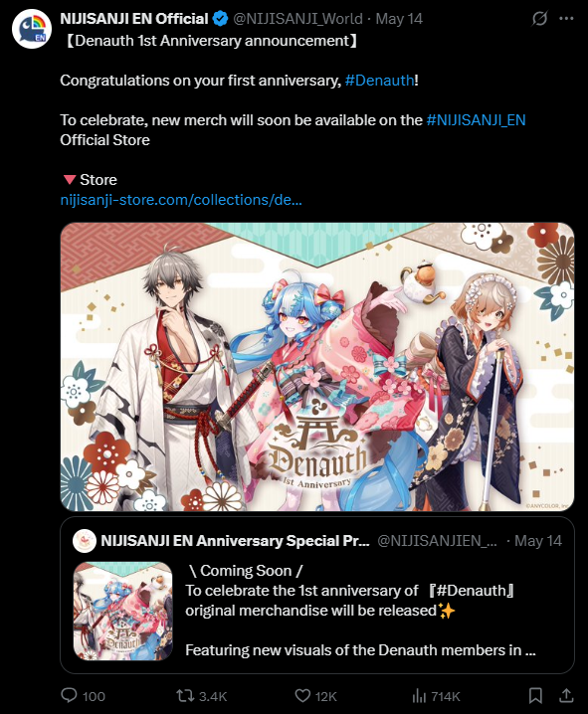This screenshot has height=714, width=588.
Task: Open the #NIJISANJI_EN hashtag link
Action: tap(476, 120)
